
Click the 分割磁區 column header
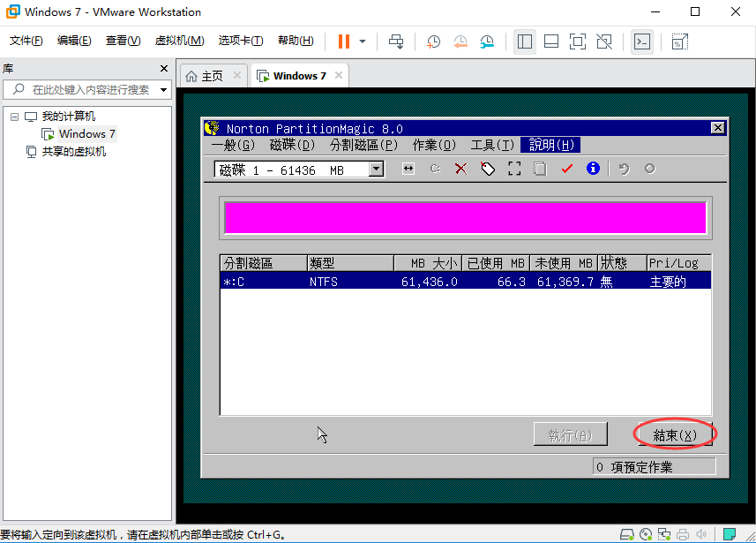click(x=264, y=263)
